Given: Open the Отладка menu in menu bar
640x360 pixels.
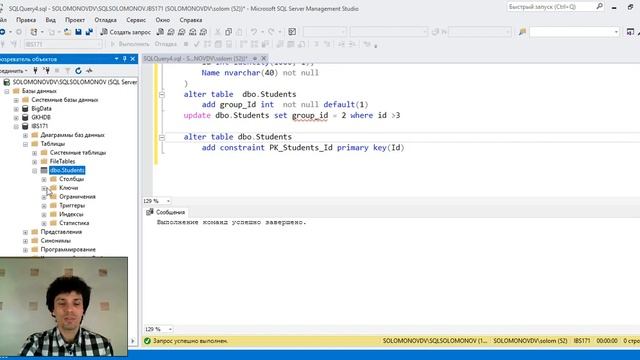Looking at the screenshot, I should (x=106, y=20).
